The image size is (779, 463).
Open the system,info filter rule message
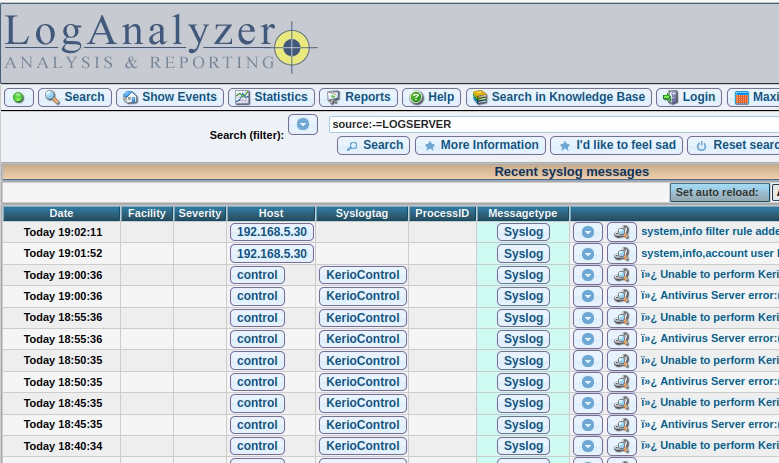point(710,232)
